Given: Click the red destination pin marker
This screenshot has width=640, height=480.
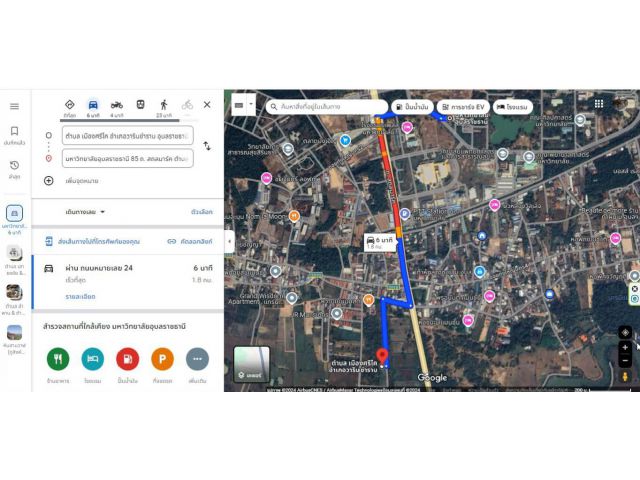Looking at the screenshot, I should 382,356.
